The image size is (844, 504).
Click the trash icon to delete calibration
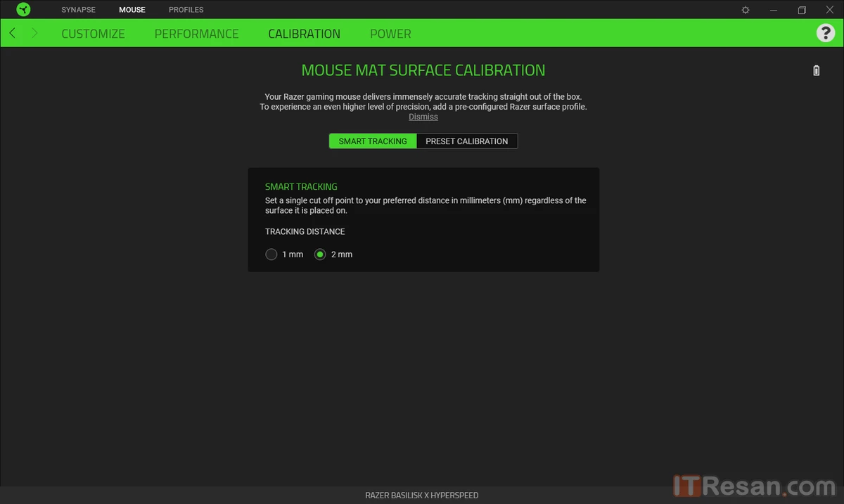[x=816, y=70]
